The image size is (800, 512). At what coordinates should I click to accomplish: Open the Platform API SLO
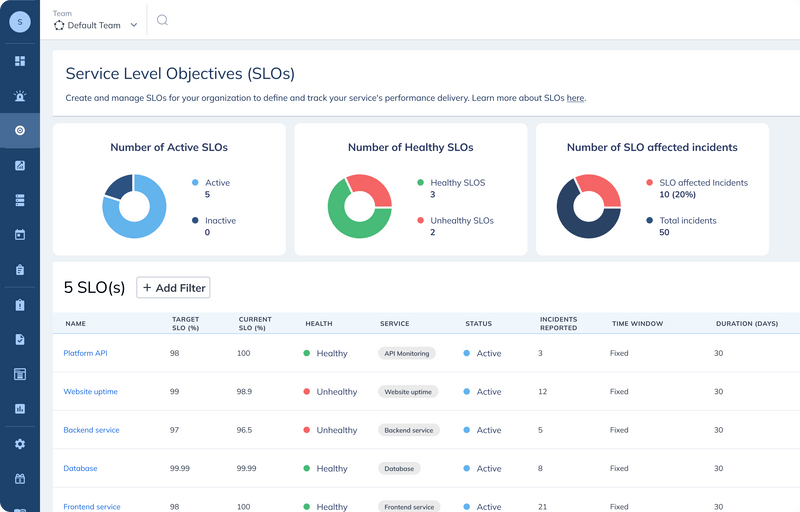pyautogui.click(x=85, y=353)
